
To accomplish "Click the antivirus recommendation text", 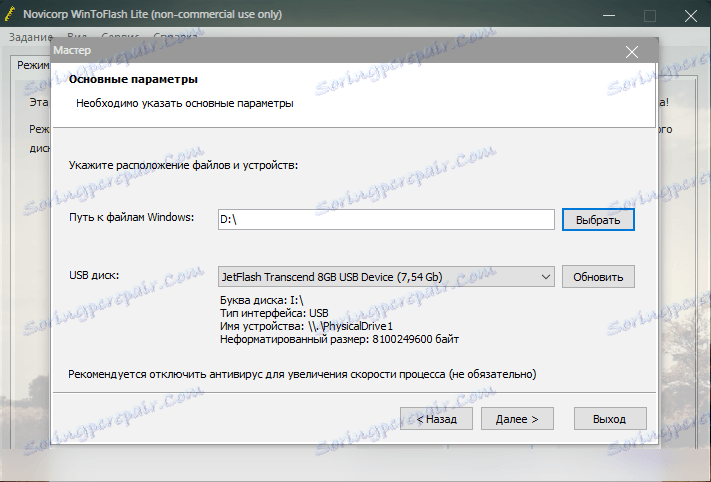I will 302,374.
